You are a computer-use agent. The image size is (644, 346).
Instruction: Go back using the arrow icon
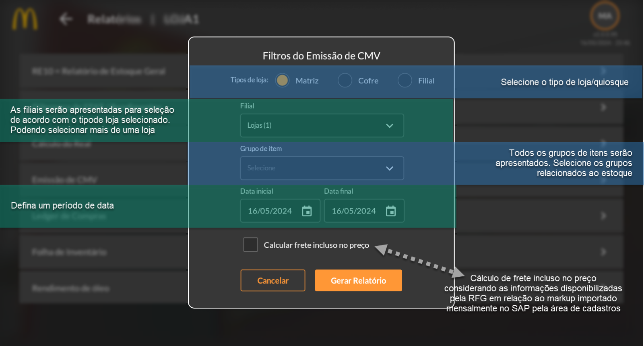[66, 19]
